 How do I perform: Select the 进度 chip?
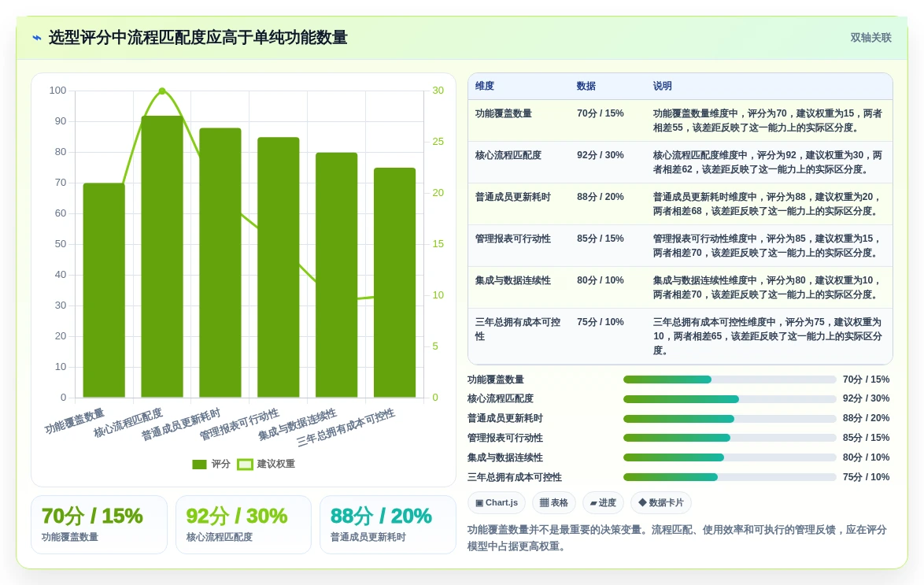click(603, 502)
